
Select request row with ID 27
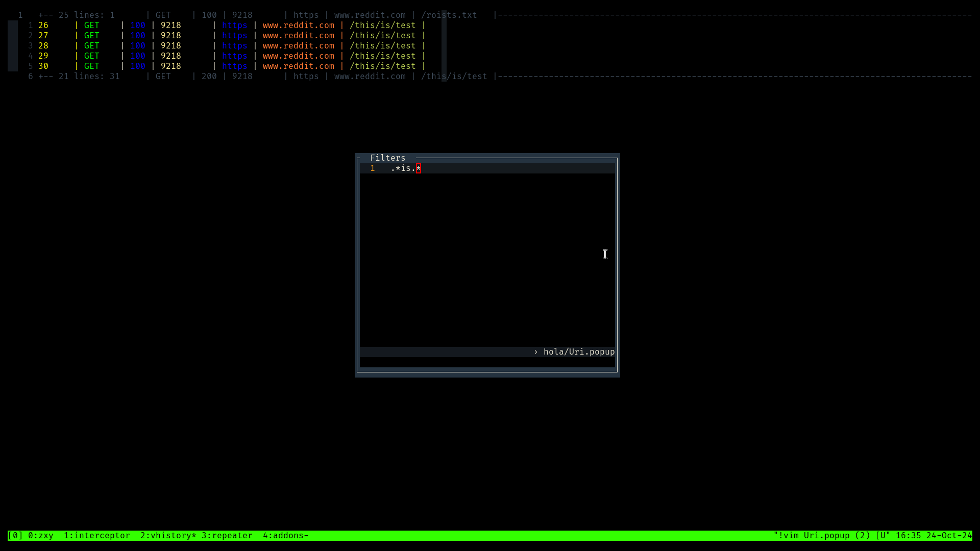click(x=43, y=36)
